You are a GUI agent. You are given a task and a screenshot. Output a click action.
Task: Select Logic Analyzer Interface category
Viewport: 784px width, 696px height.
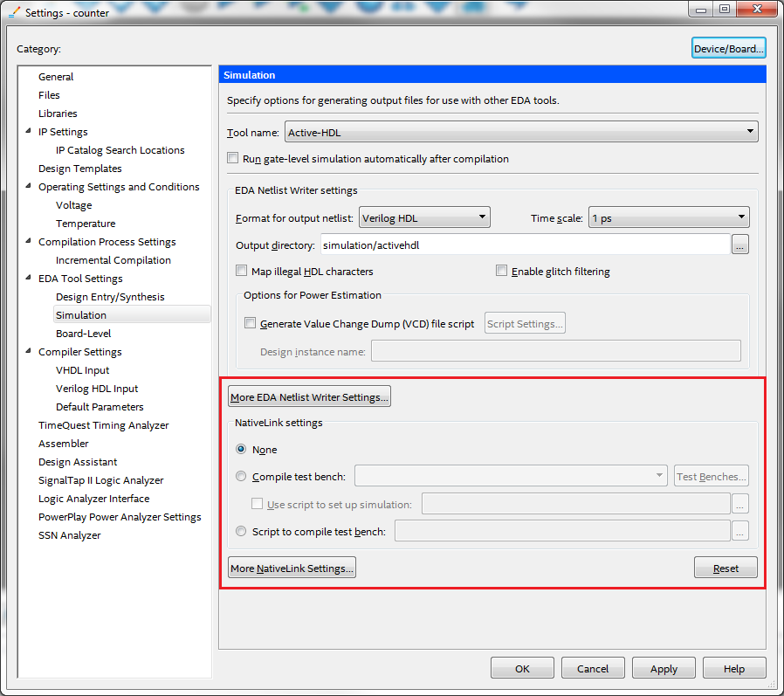coord(94,499)
